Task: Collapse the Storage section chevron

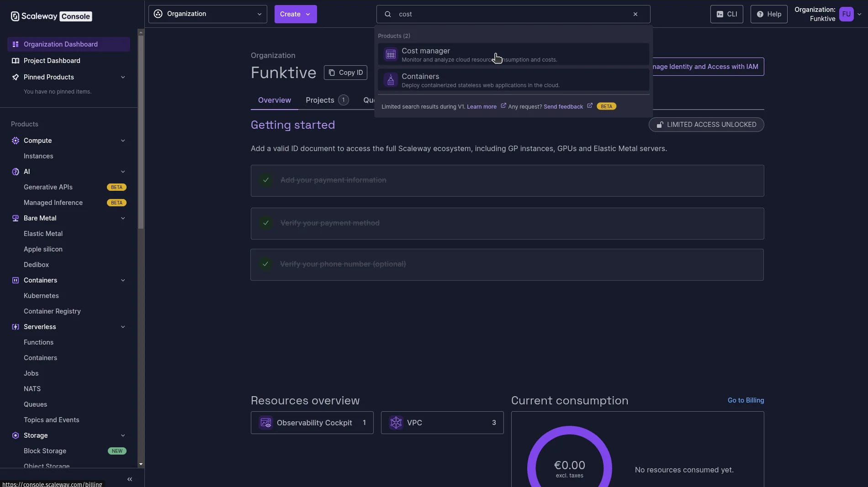Action: click(123, 435)
